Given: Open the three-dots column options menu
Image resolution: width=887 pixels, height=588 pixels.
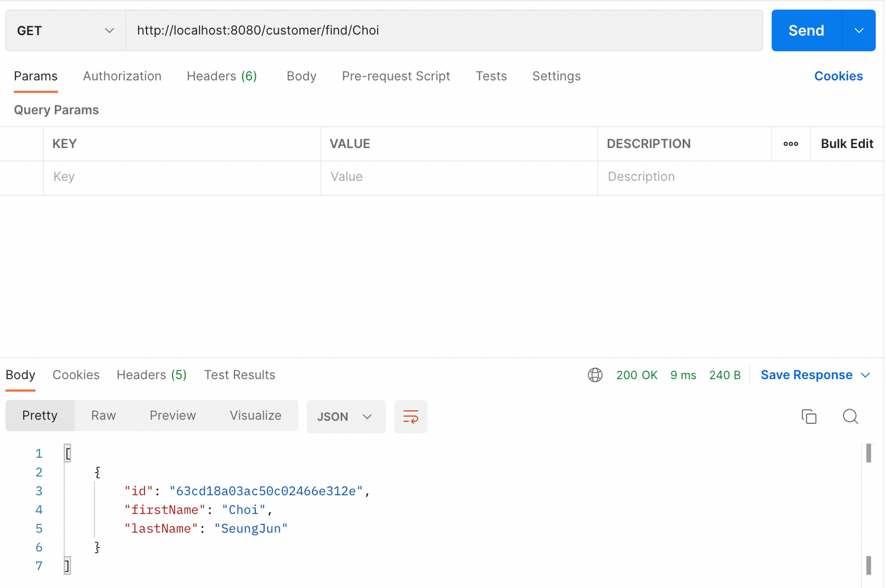Looking at the screenshot, I should click(790, 144).
